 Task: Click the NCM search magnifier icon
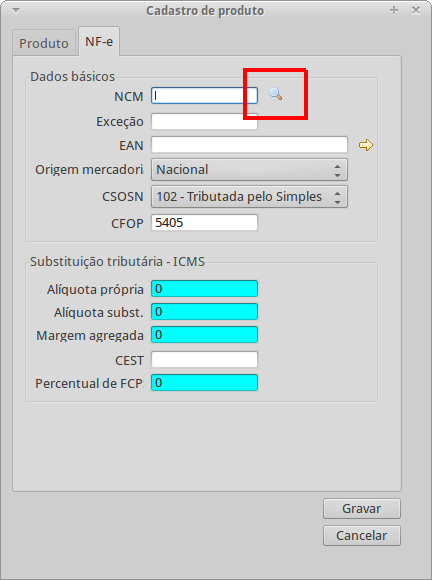click(x=276, y=94)
